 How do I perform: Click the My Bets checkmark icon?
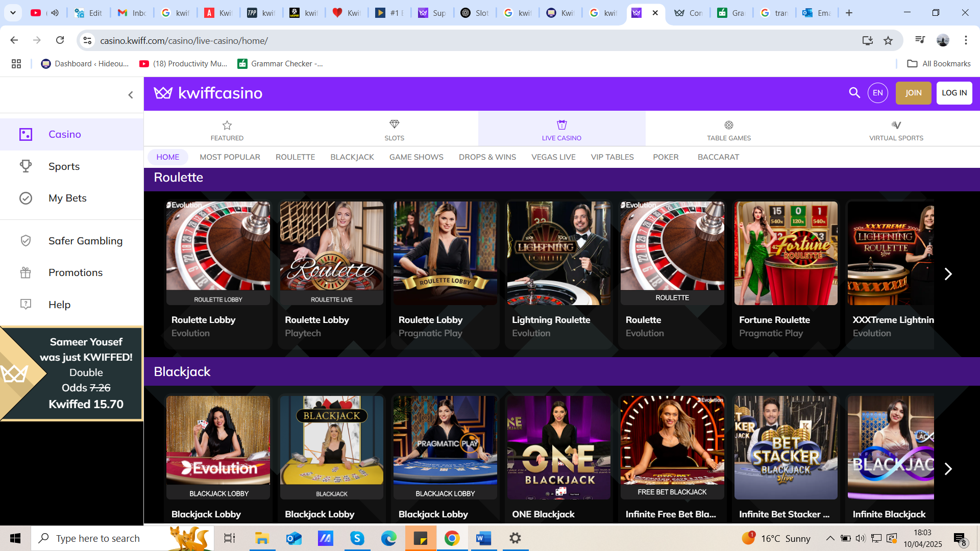26,198
